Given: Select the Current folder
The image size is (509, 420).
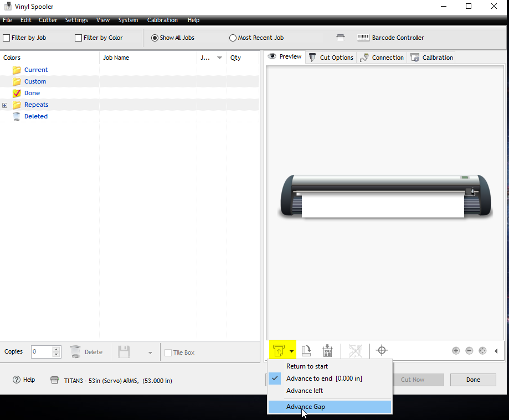Looking at the screenshot, I should click(35, 70).
